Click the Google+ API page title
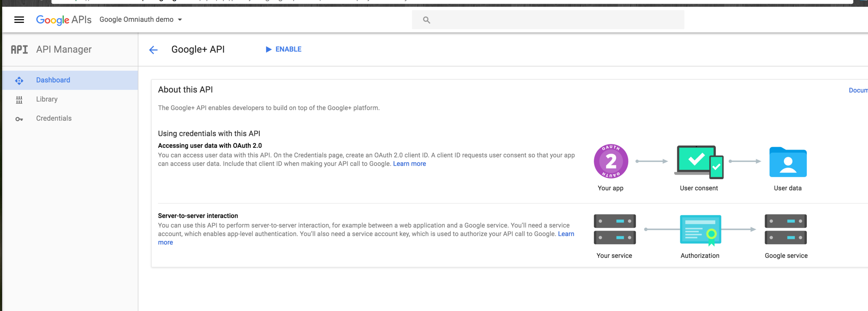The height and width of the screenshot is (311, 868). pyautogui.click(x=198, y=49)
